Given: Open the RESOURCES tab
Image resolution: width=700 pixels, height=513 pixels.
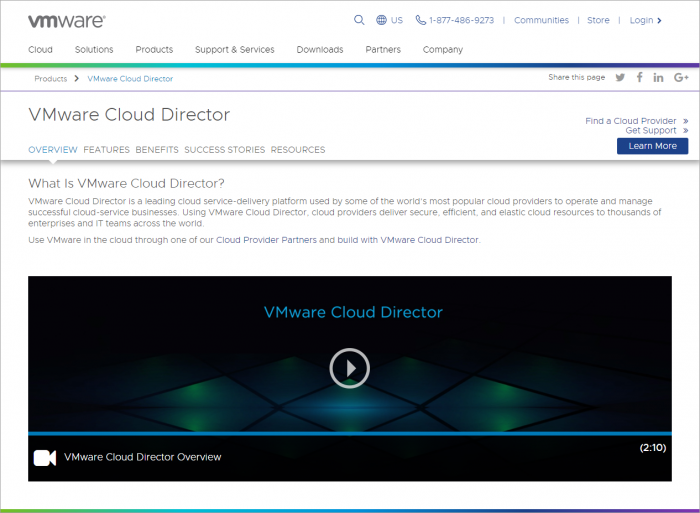Looking at the screenshot, I should pos(298,150).
